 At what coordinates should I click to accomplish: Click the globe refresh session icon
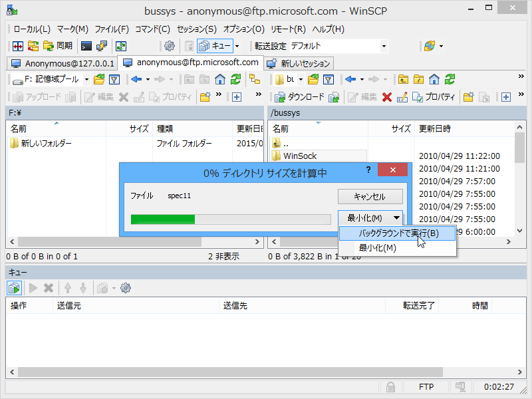click(x=430, y=46)
